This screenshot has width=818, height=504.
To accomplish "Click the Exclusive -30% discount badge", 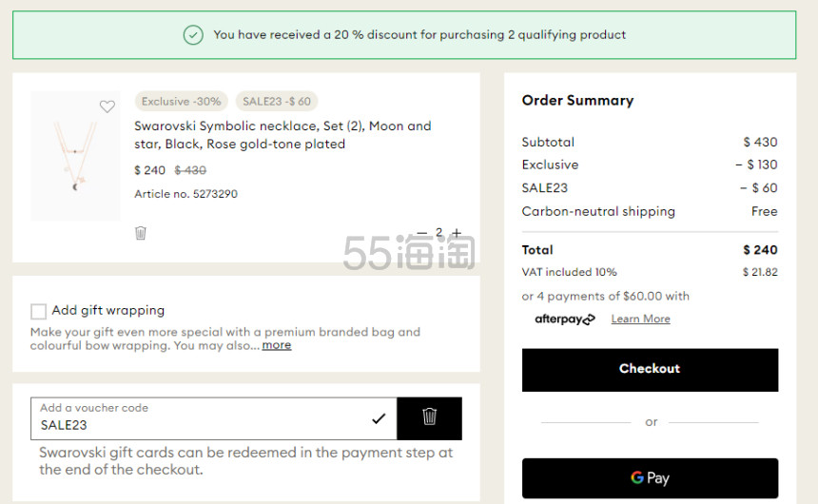I will 181,101.
